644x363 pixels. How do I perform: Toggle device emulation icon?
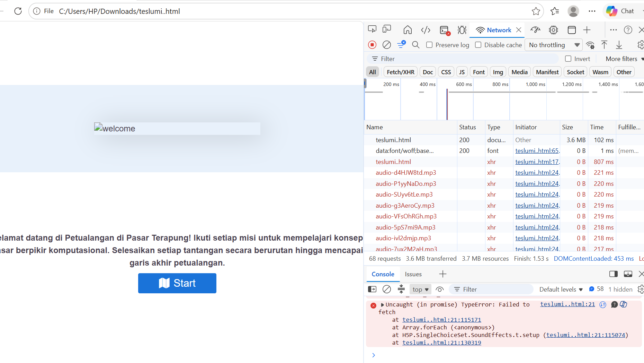coord(387,29)
